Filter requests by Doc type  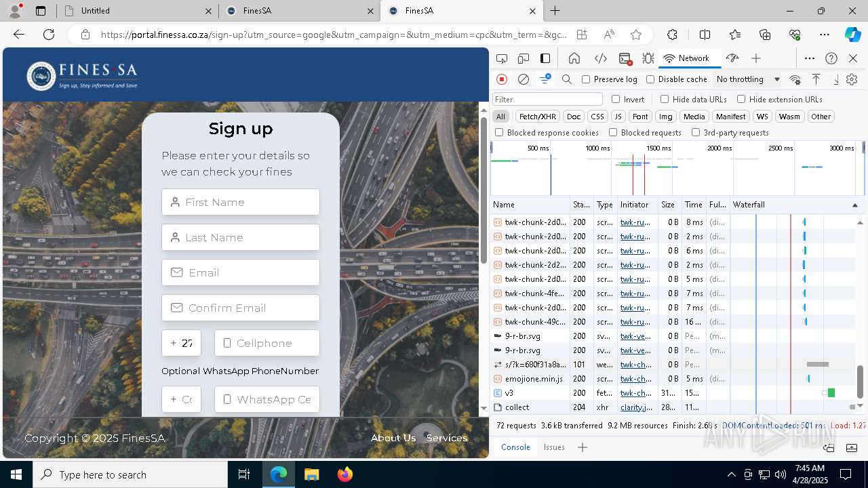(574, 117)
